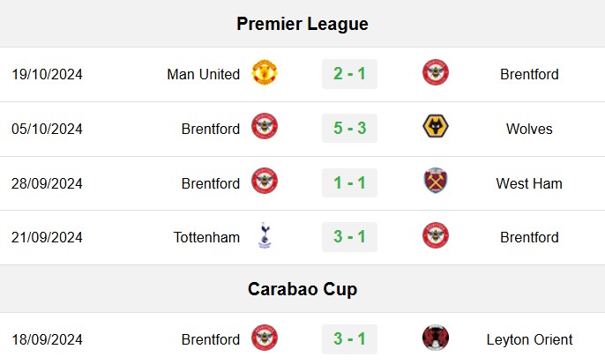This screenshot has width=605, height=364.
Task: Click the West Ham club crest
Action: [436, 181]
